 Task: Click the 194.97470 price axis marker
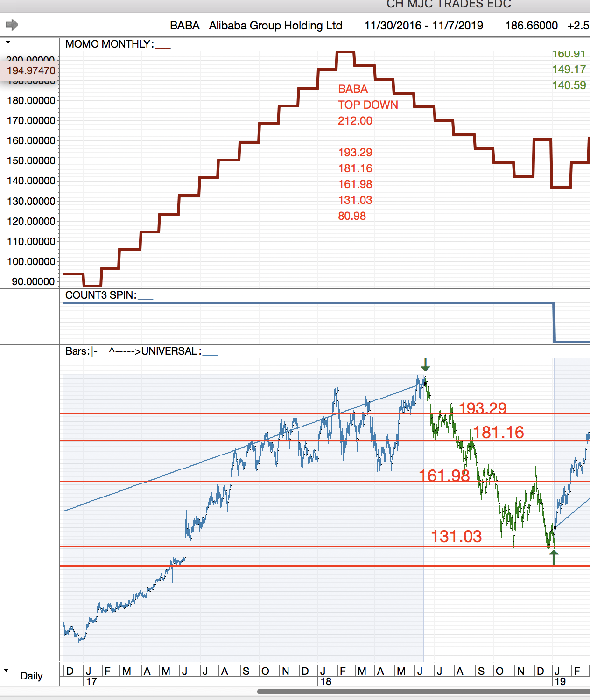31,70
